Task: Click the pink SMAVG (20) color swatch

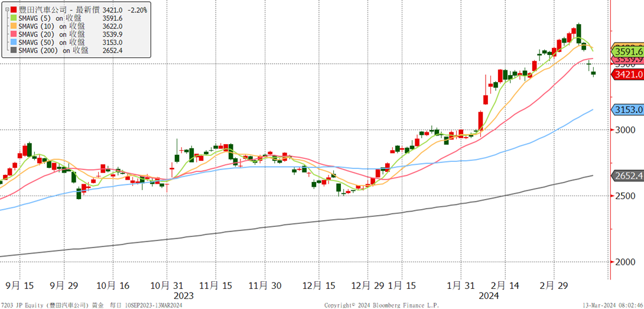Action: click(x=14, y=34)
